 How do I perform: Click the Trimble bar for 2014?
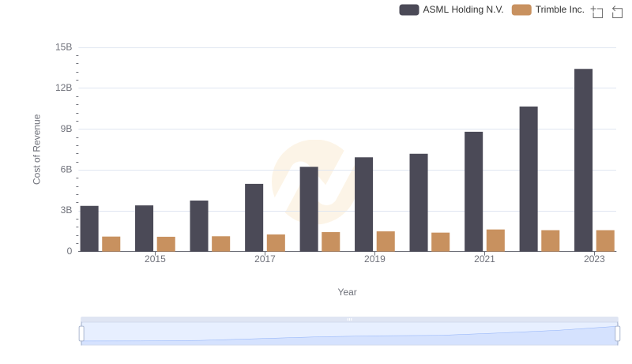111,244
